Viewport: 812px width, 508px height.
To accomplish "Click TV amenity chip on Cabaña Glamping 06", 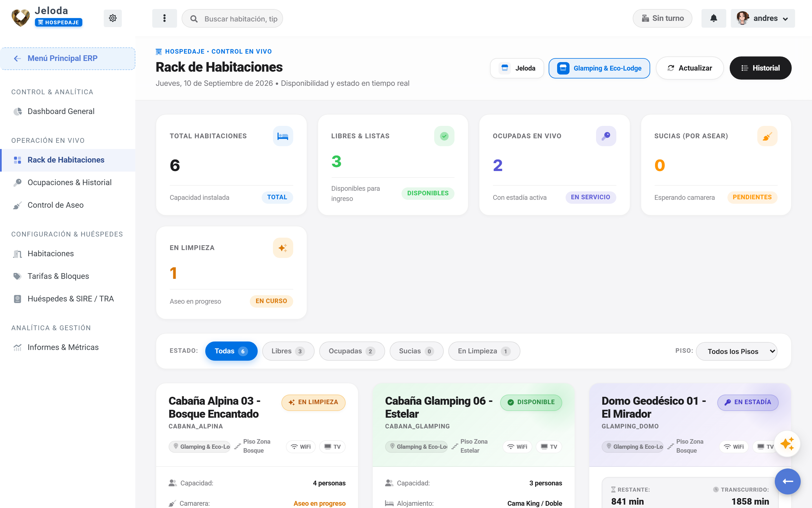I will pyautogui.click(x=549, y=446).
